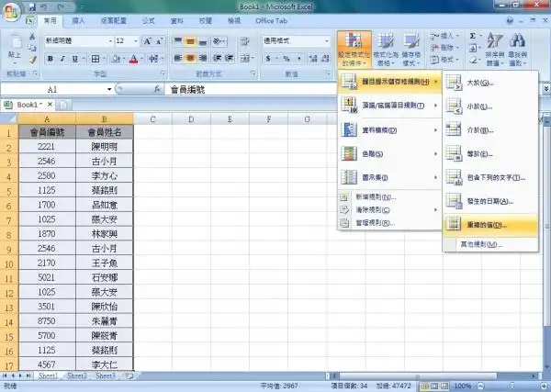Image resolution: width=551 pixels, height=392 pixels.
Task: Click the AutoSum sigma icon
Action: click(473, 36)
